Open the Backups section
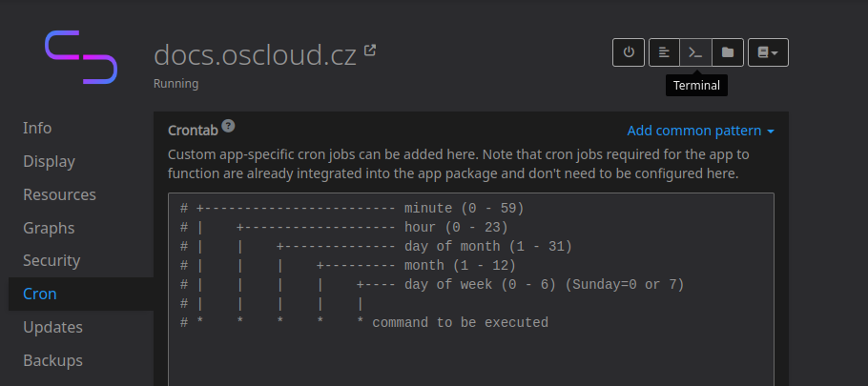This screenshot has width=868, height=386. 52,360
